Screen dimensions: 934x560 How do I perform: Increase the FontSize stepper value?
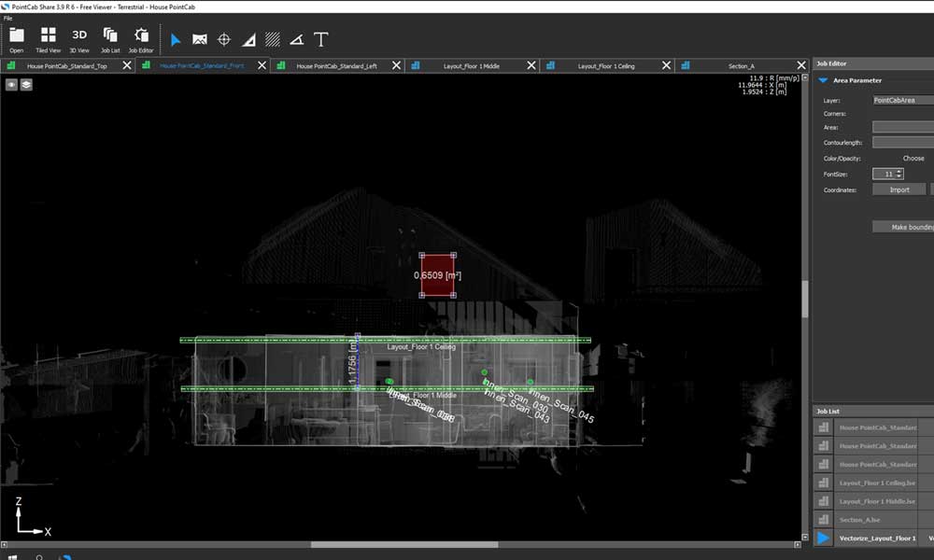point(899,171)
